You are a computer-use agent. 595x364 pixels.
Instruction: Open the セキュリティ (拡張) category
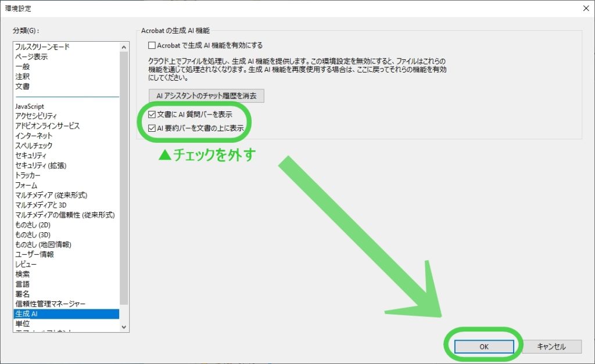[41, 165]
